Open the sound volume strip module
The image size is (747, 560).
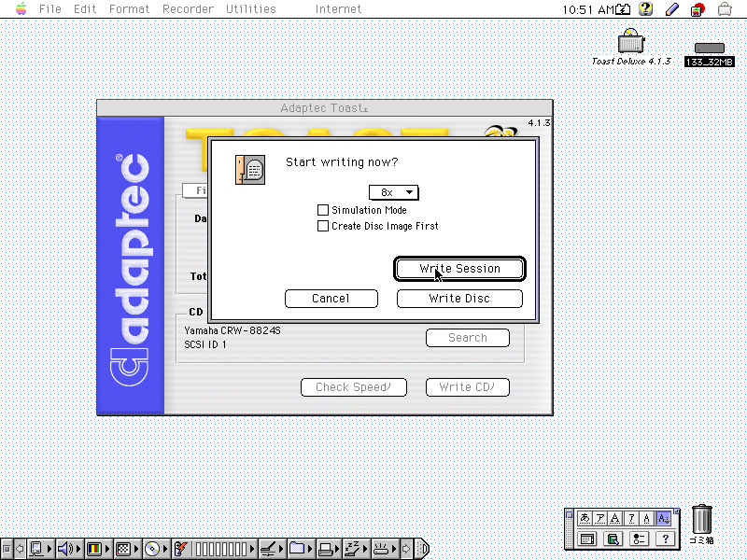click(69, 549)
